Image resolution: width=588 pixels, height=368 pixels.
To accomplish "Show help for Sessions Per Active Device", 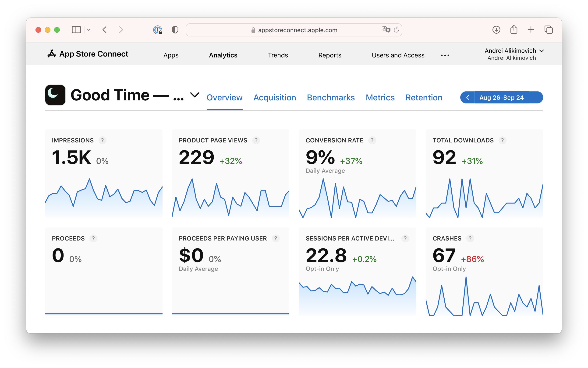I will pyautogui.click(x=405, y=238).
